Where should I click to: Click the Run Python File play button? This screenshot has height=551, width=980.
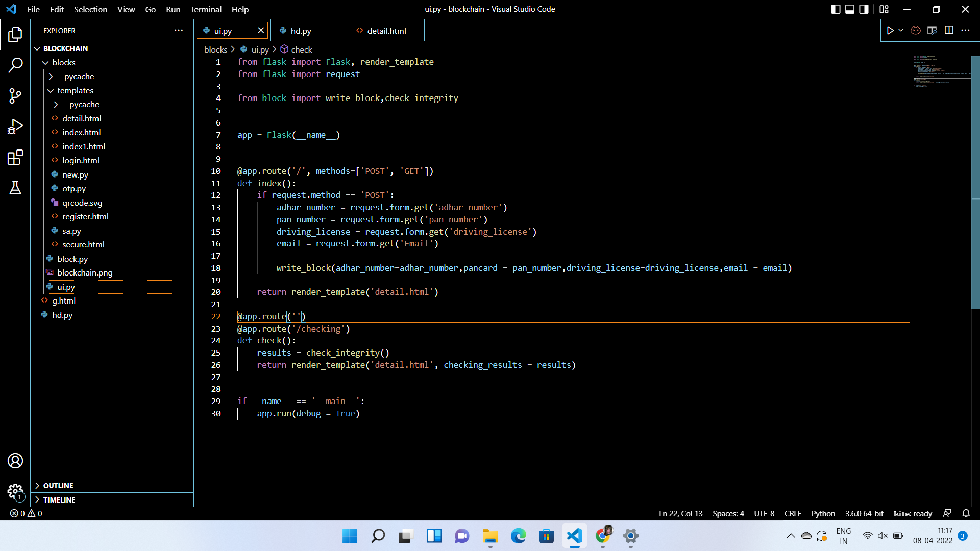[x=890, y=31]
